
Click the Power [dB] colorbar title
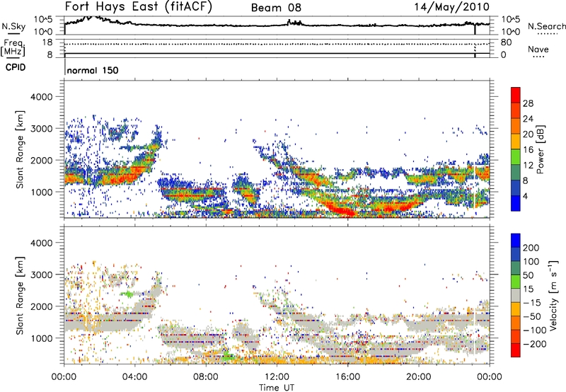pyautogui.click(x=540, y=149)
